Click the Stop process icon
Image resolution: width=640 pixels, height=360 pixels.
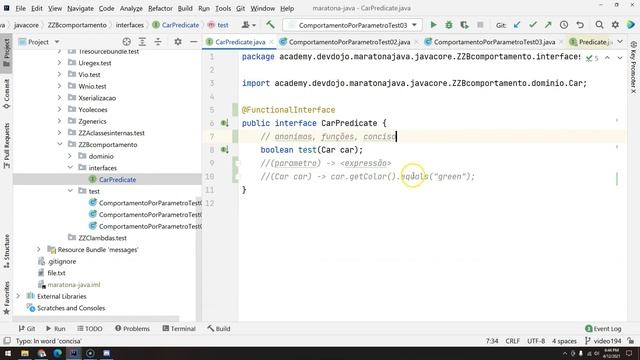coord(480,25)
